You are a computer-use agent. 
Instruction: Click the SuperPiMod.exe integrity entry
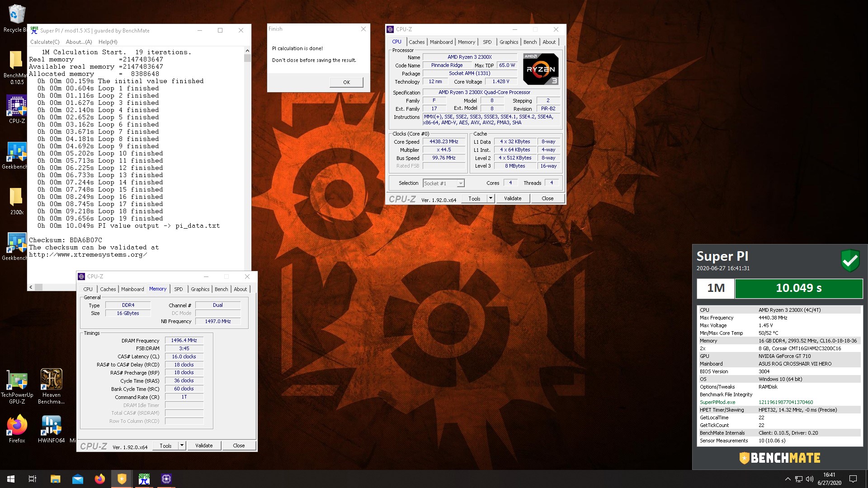(x=779, y=402)
